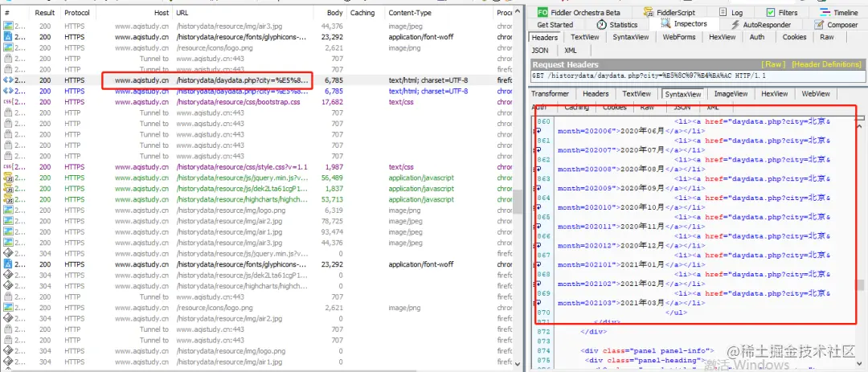Switch to the WebForms request tab

point(678,37)
